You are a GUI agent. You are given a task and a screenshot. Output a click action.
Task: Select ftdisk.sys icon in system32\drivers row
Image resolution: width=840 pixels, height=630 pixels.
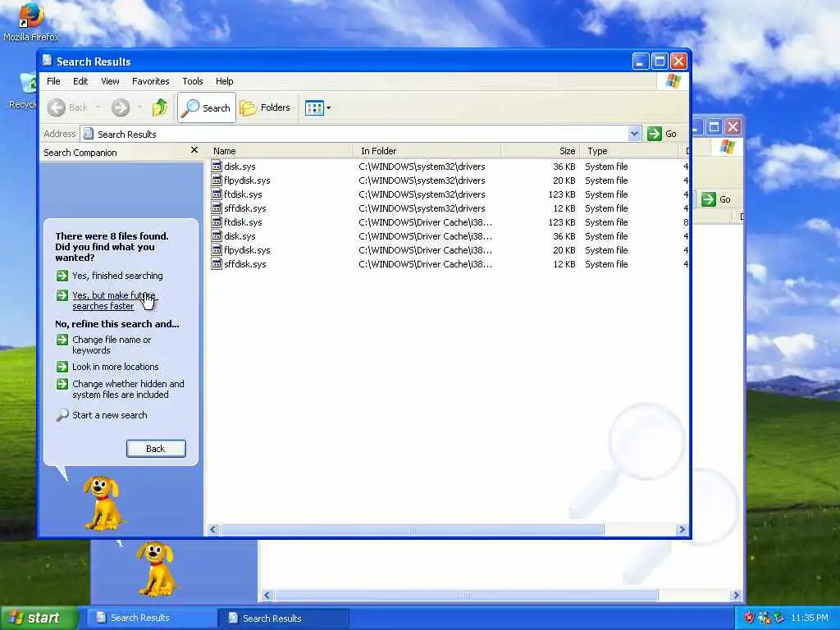point(217,194)
